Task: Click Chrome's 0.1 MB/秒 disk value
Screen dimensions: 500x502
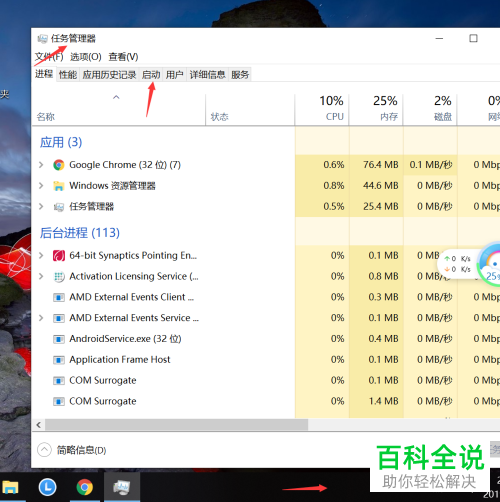Action: (x=431, y=165)
